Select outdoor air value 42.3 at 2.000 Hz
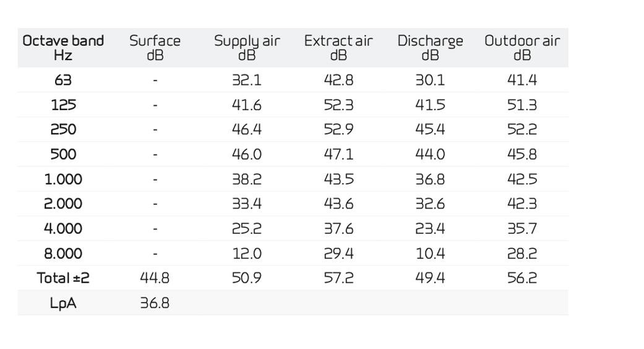The width and height of the screenshot is (644, 349). (522, 204)
